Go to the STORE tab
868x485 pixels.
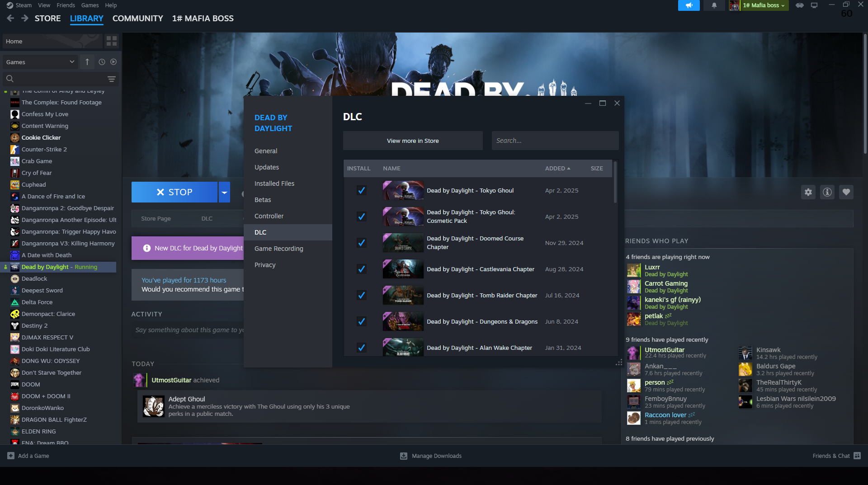tap(47, 19)
